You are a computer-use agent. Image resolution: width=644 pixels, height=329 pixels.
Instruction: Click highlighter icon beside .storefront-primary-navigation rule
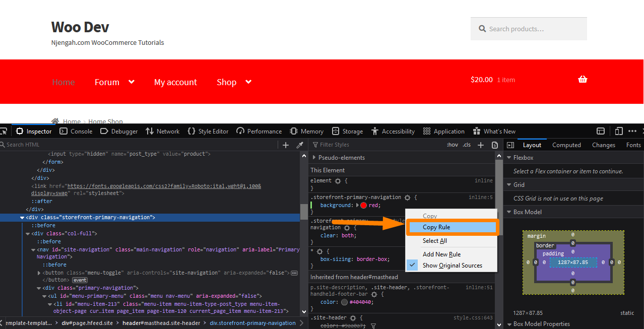(408, 198)
